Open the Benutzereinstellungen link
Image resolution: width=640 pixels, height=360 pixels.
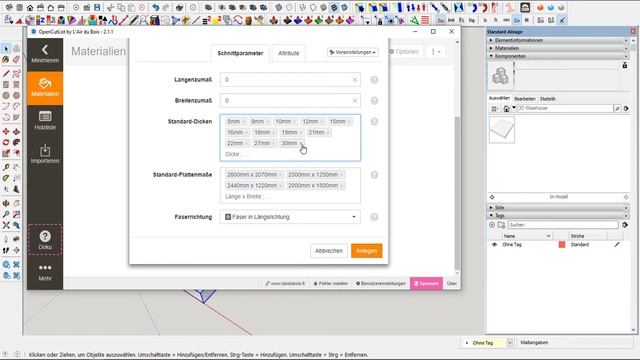(380, 283)
